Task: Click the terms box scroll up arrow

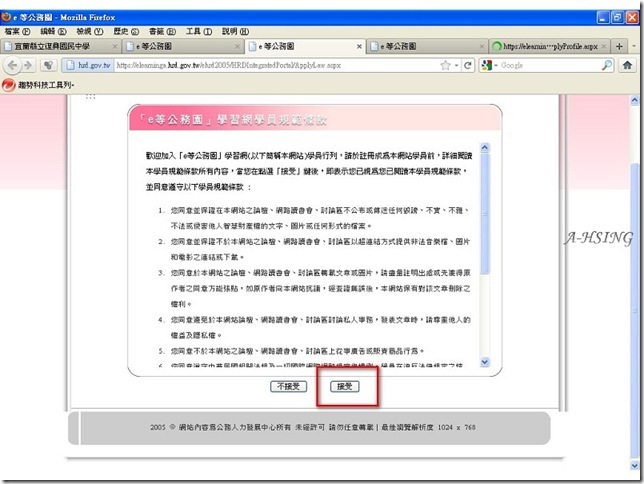Action: click(485, 148)
